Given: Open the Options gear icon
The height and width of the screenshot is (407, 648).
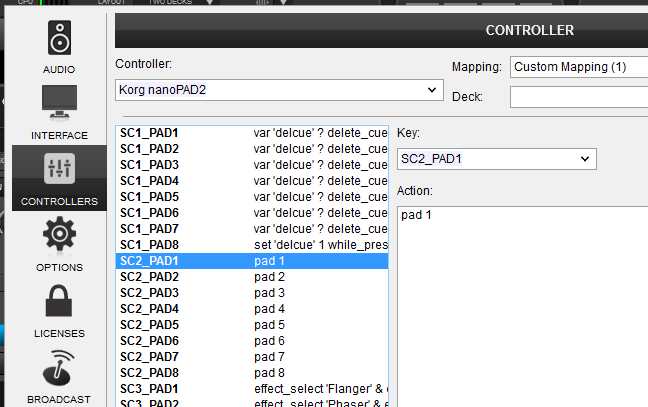Looking at the screenshot, I should [x=59, y=234].
